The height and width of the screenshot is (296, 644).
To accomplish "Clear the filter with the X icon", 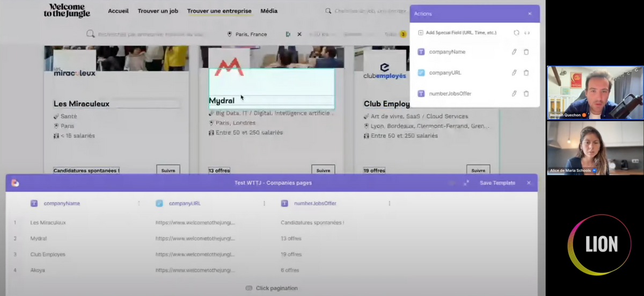I will [299, 34].
